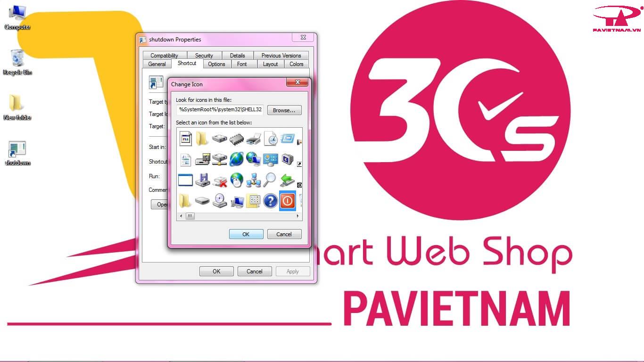Switch to the Options tab
644x362 pixels.
coord(217,64)
